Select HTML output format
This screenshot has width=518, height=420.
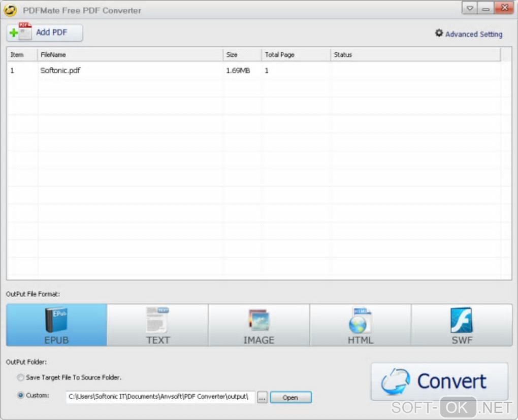[x=361, y=325]
